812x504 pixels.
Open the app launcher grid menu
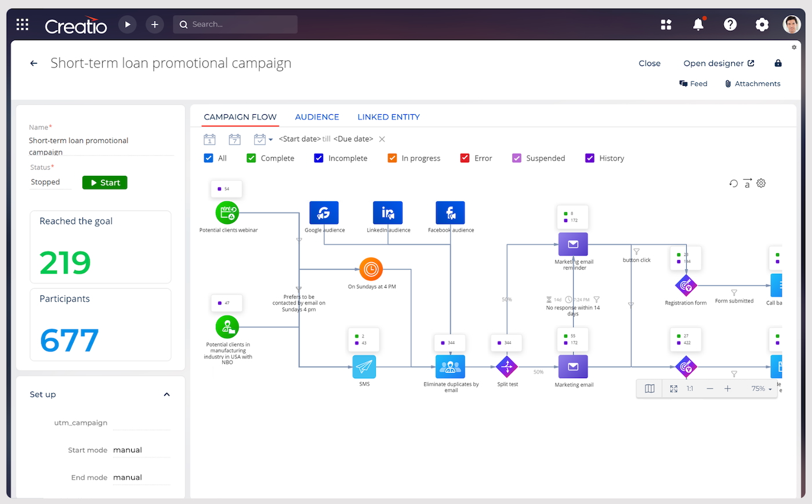pos(23,24)
